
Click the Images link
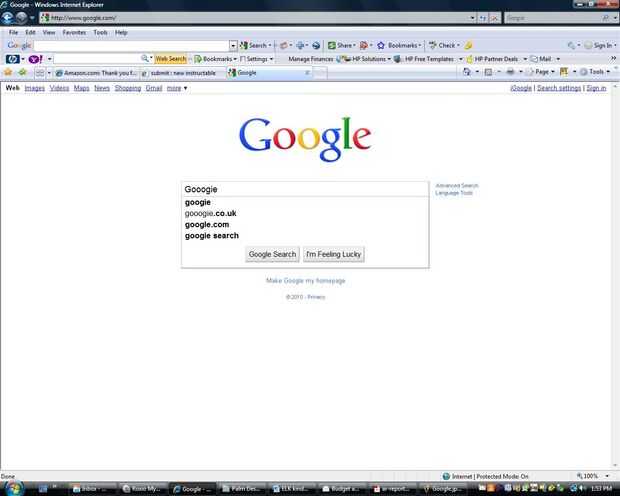click(x=34, y=88)
